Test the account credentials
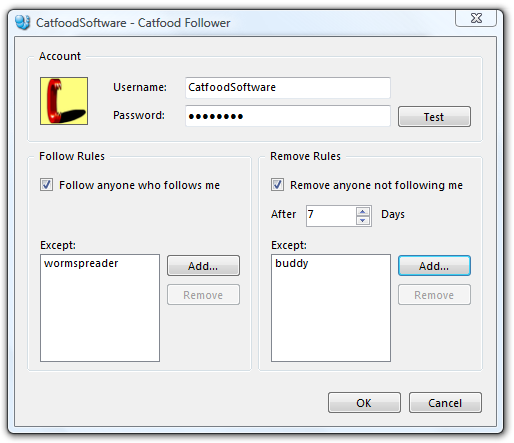This screenshot has width=514, height=443. (x=434, y=117)
